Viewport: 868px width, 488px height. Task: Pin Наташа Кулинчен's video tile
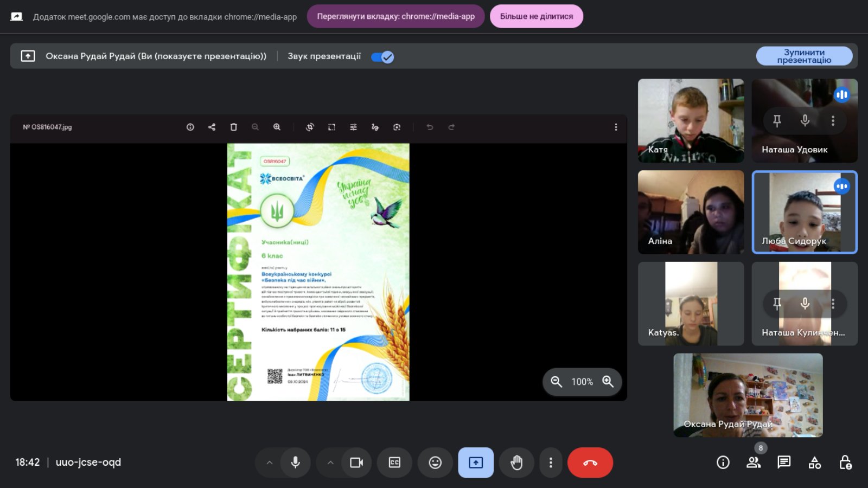tap(777, 304)
